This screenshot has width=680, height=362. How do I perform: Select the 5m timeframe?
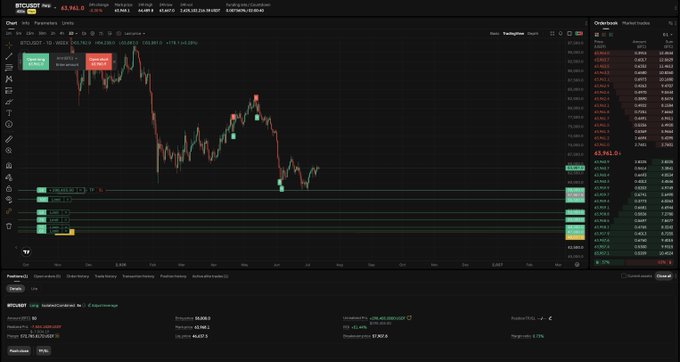click(19, 33)
